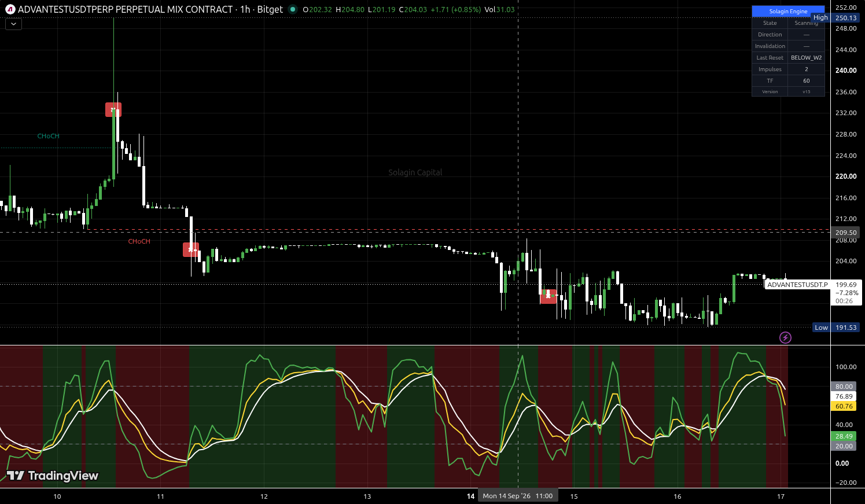This screenshot has width=865, height=504.
Task: Click the Last Reset table cell
Action: 770,58
